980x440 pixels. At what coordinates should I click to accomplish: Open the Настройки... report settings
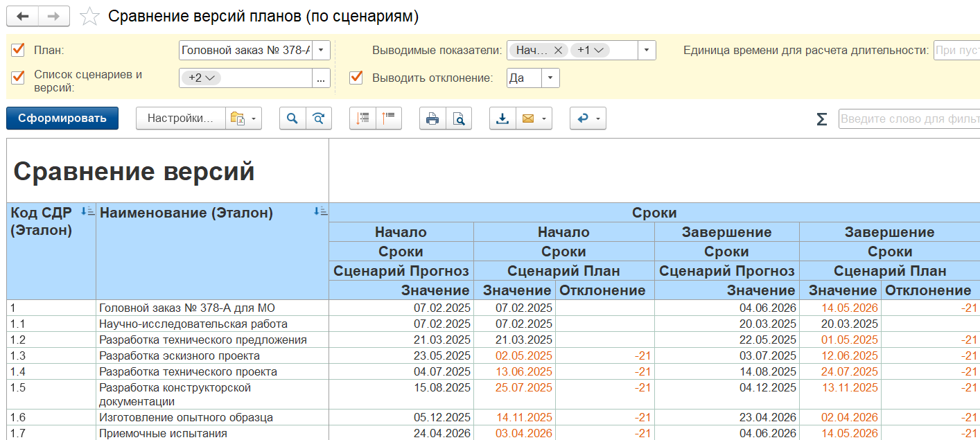click(180, 118)
